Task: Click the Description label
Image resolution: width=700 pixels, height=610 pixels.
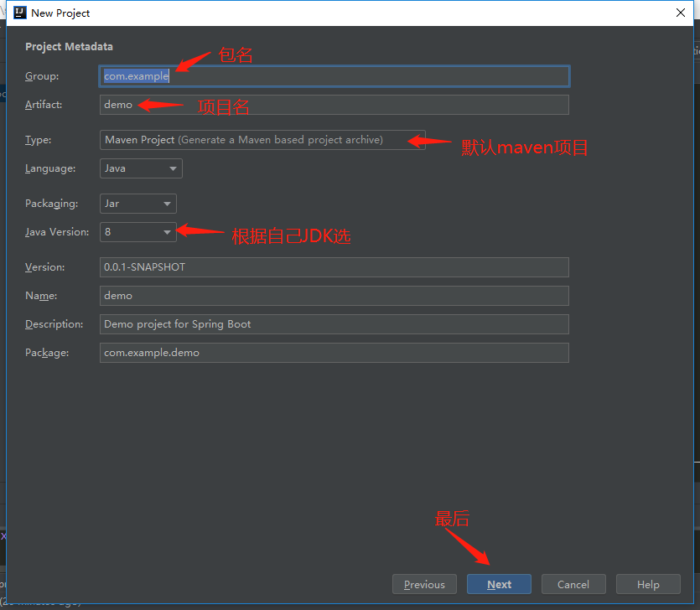Action: pyautogui.click(x=54, y=324)
